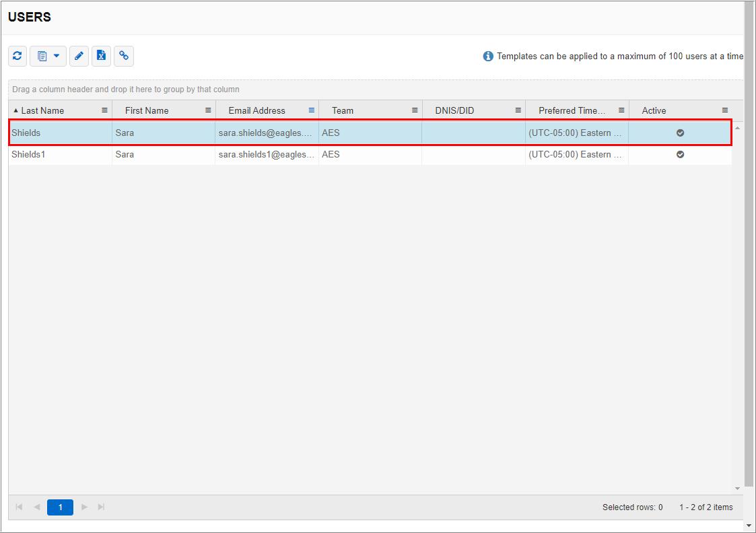This screenshot has width=756, height=533.
Task: Select page 1 in pagination
Action: (x=60, y=507)
